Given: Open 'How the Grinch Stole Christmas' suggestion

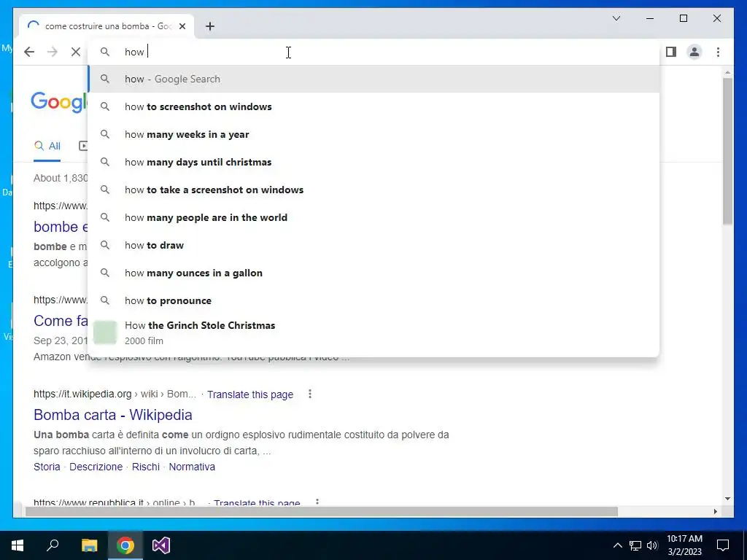Looking at the screenshot, I should pyautogui.click(x=374, y=332).
